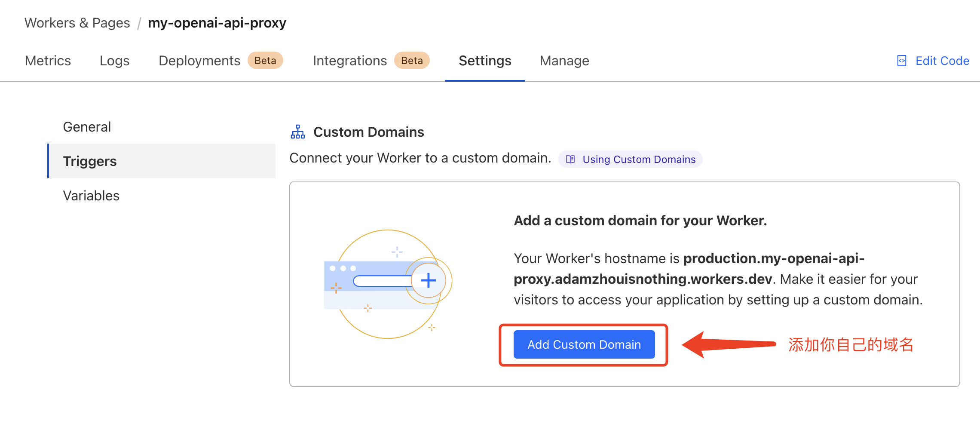Click the Beta badge beside Deployments
The height and width of the screenshot is (436, 980).
pyautogui.click(x=265, y=61)
